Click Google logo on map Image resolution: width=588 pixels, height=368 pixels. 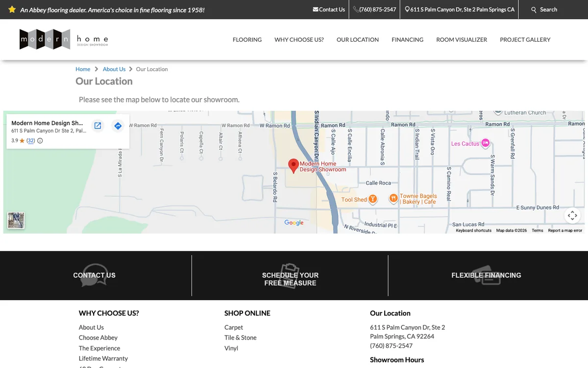tap(294, 223)
